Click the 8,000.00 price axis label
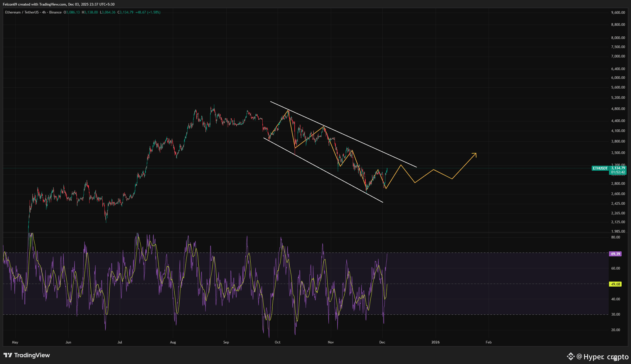 tap(618, 38)
